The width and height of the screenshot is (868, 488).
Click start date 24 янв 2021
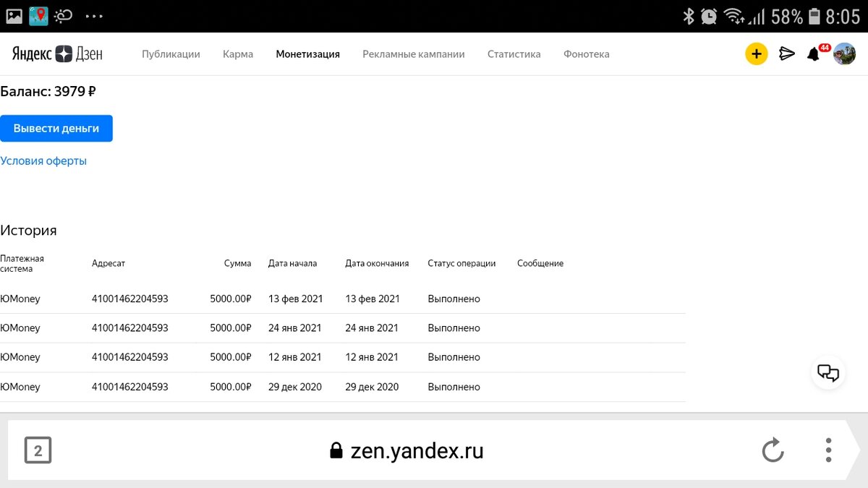(294, 328)
